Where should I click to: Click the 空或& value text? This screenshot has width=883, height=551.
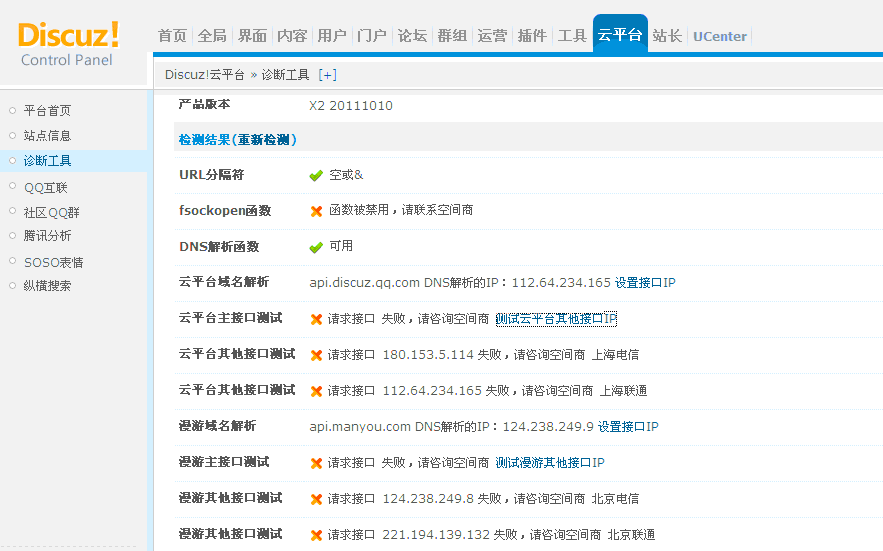tap(346, 175)
